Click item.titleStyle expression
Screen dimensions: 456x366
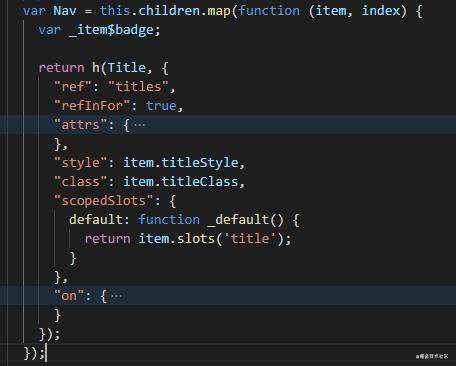(181, 163)
